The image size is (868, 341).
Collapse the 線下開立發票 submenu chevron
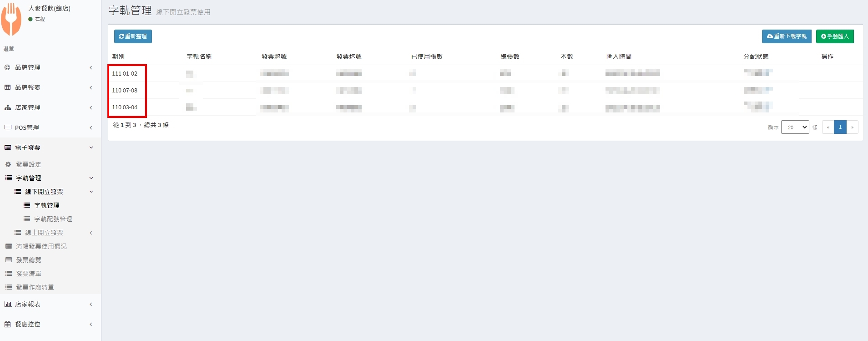91,192
